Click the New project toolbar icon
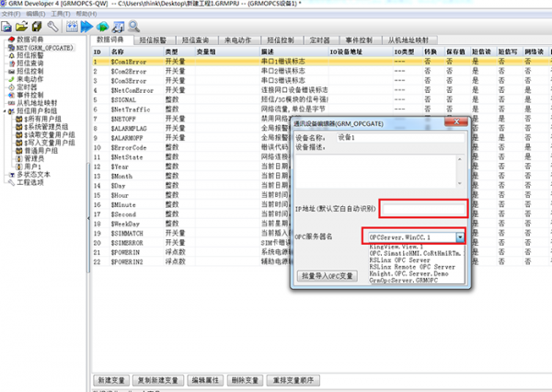 point(6,27)
